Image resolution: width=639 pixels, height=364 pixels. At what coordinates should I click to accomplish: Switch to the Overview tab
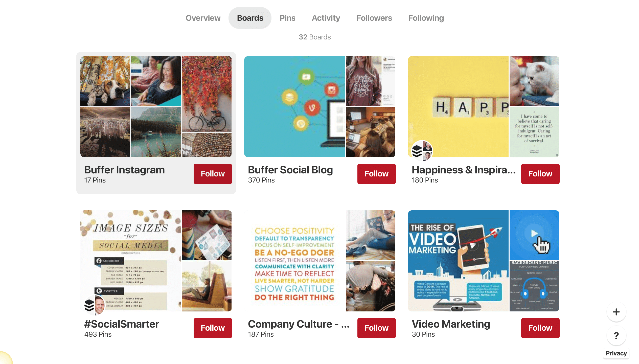coord(203,18)
